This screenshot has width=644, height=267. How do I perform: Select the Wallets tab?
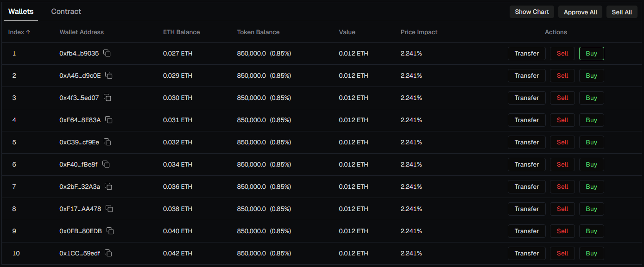[x=21, y=12]
